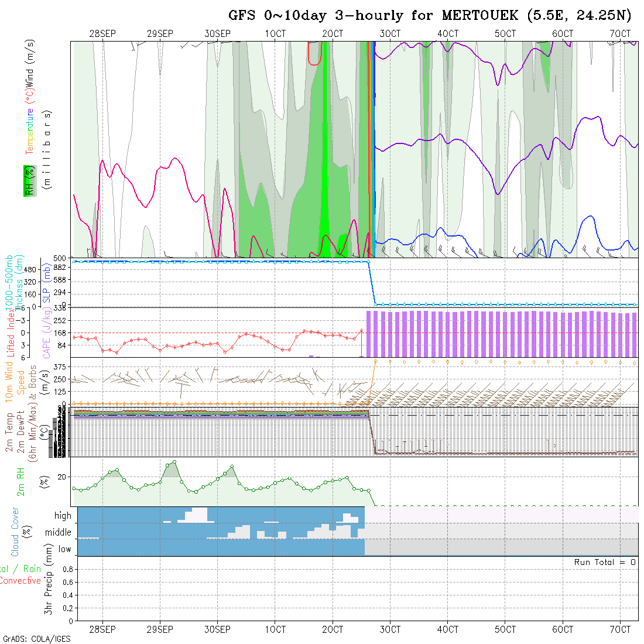Click the green RH (%) legend swatch
The width and height of the screenshot is (644, 644).
click(28, 181)
